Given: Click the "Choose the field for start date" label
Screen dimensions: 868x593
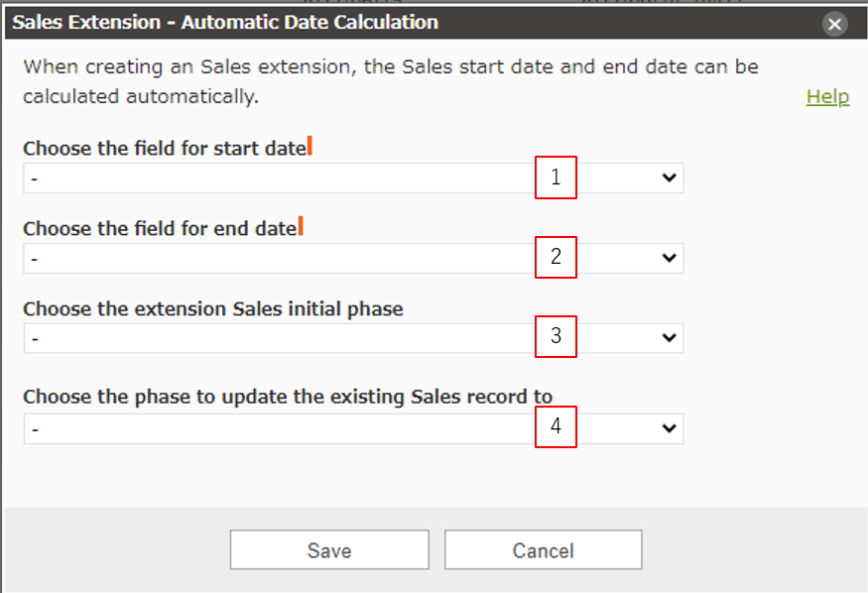Looking at the screenshot, I should click(164, 149).
